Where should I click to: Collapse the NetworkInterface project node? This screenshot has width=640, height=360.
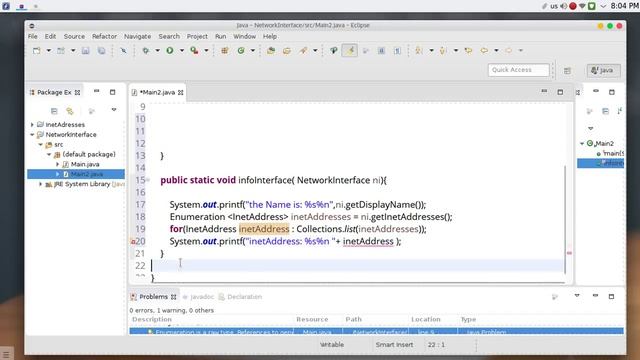click(x=32, y=134)
